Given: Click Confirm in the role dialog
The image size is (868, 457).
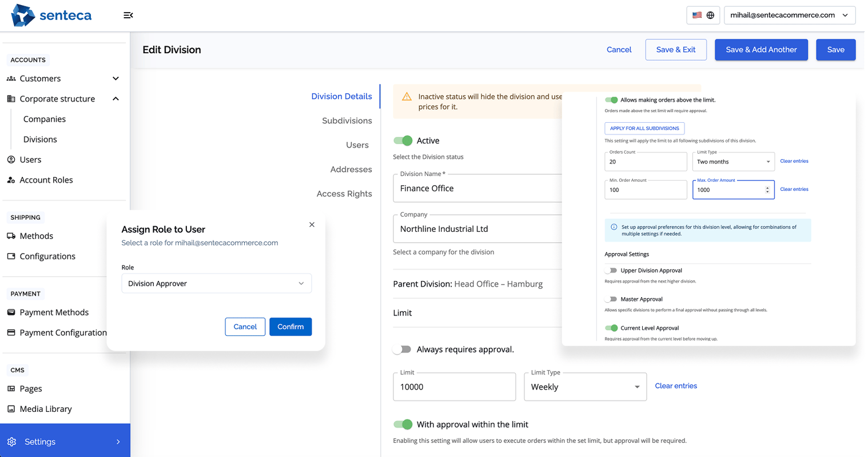Looking at the screenshot, I should pyautogui.click(x=290, y=327).
